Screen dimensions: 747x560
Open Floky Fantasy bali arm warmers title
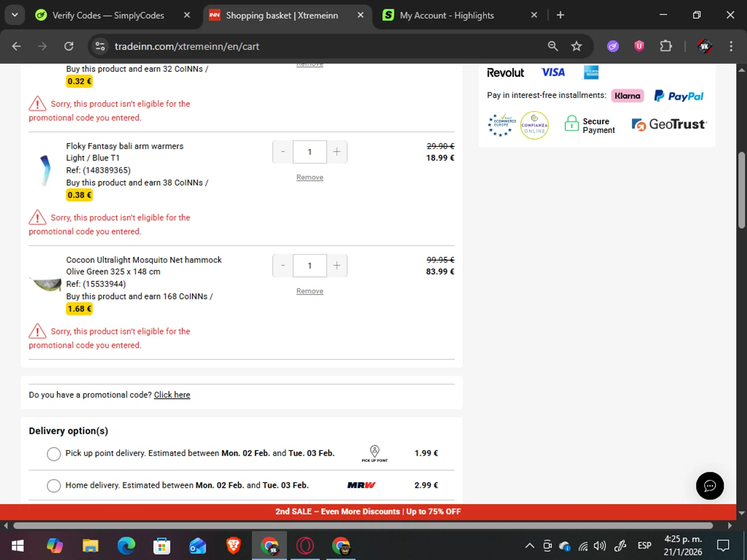[x=124, y=146]
